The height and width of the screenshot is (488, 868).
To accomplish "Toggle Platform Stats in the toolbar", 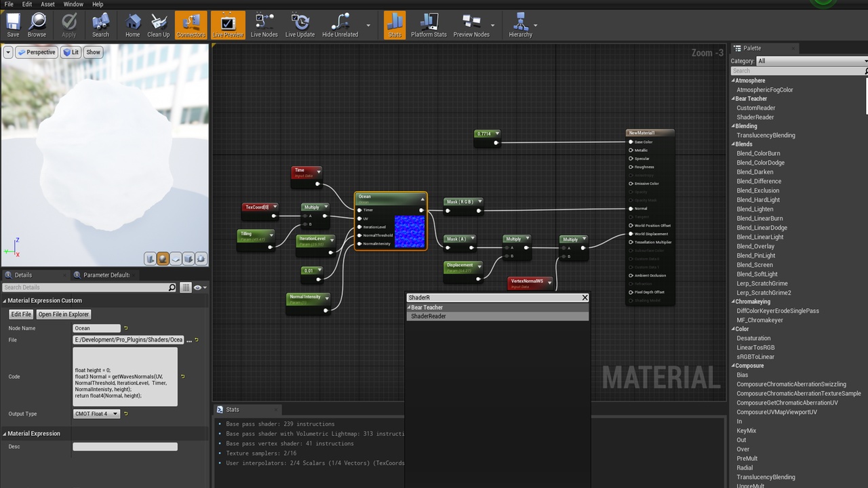I will pos(429,25).
